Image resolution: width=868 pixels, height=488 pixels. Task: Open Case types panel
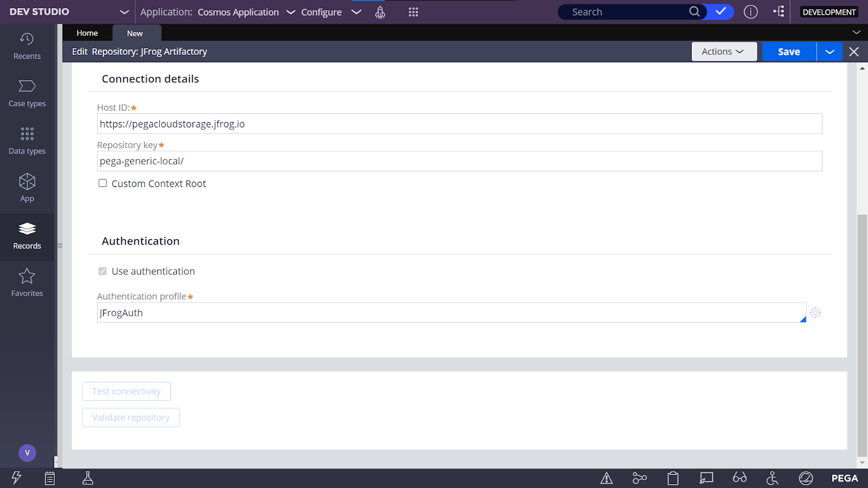tap(27, 94)
